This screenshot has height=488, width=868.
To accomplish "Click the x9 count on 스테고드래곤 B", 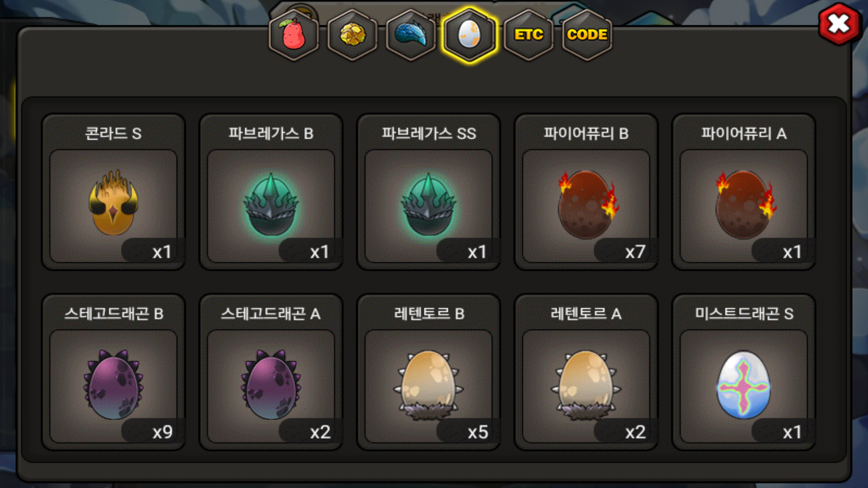I will coord(162,432).
